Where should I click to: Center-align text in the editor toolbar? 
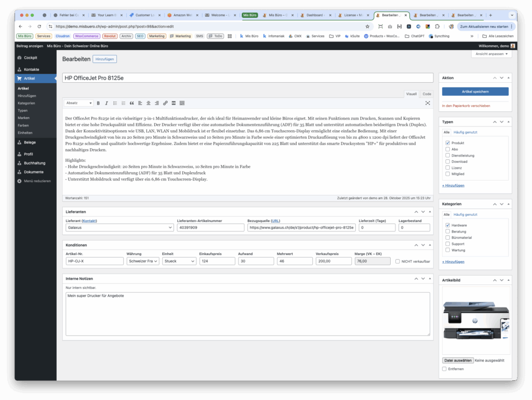(149, 103)
